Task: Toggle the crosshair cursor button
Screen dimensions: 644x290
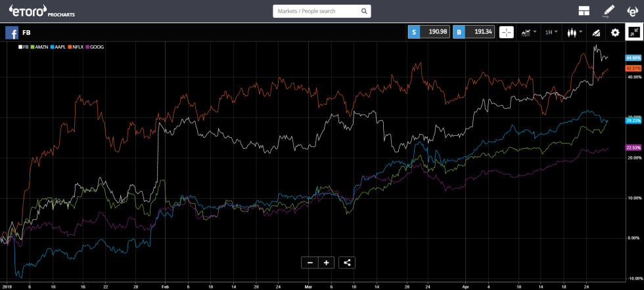Action: (506, 32)
